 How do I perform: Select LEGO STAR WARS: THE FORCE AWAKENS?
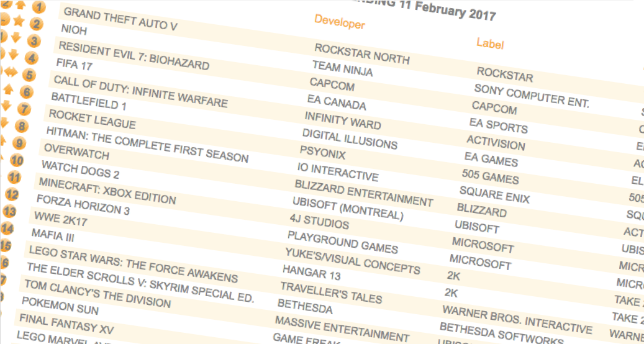pyautogui.click(x=134, y=265)
